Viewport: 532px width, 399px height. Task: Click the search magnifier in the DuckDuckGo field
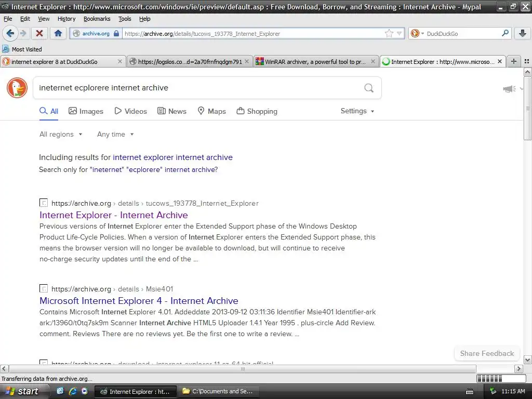coord(369,88)
